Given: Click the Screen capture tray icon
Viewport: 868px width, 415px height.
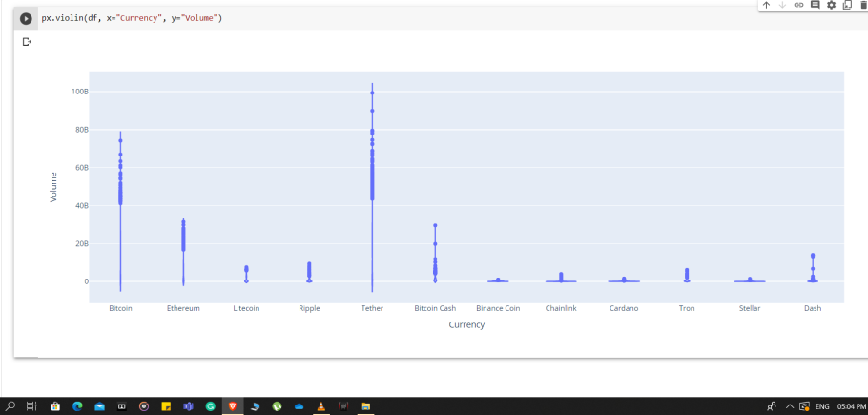Looking at the screenshot, I should click(804, 406).
